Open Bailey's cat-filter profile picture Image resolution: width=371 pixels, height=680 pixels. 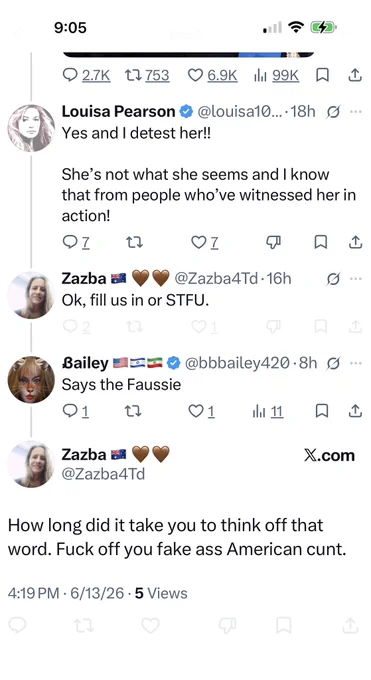(31, 379)
